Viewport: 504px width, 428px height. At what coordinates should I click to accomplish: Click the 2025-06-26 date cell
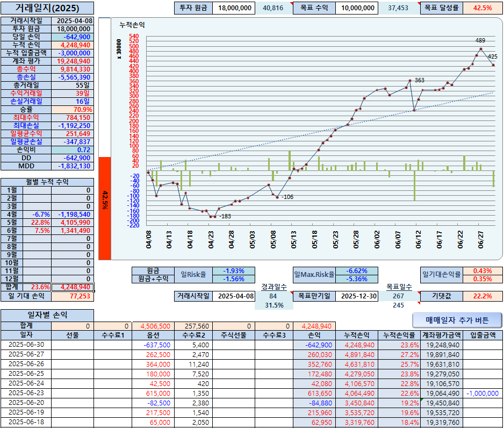pyautogui.click(x=26, y=364)
